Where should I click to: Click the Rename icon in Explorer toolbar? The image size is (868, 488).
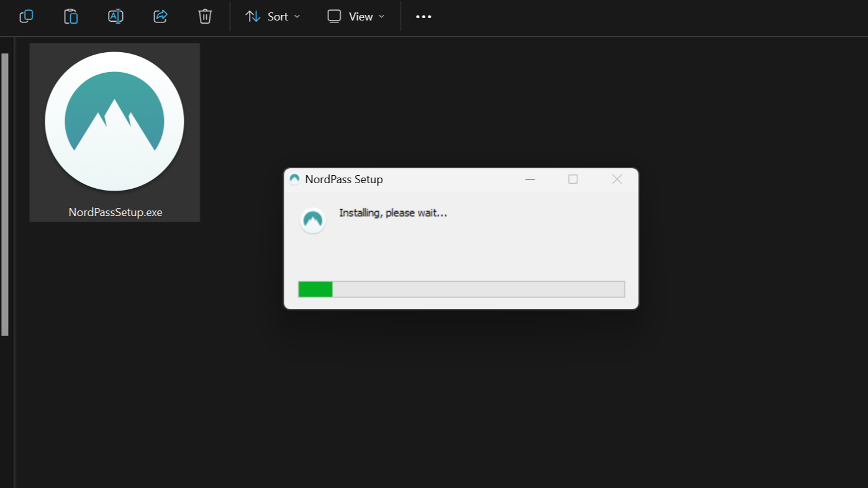[115, 17]
